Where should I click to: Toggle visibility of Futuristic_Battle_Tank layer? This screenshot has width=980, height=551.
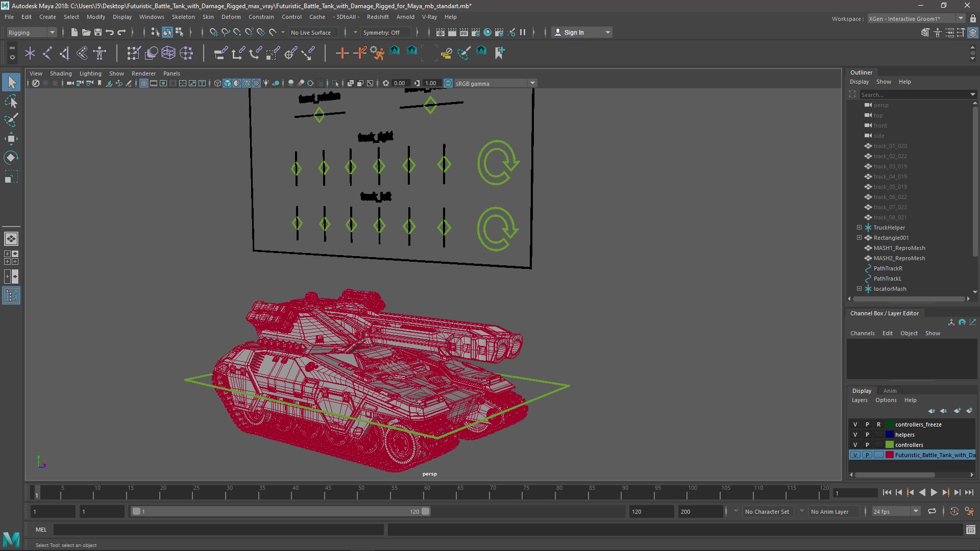(855, 455)
